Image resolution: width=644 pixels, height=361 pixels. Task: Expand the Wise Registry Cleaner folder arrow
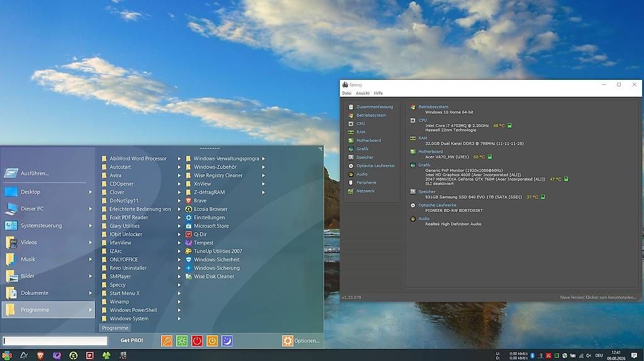click(264, 175)
